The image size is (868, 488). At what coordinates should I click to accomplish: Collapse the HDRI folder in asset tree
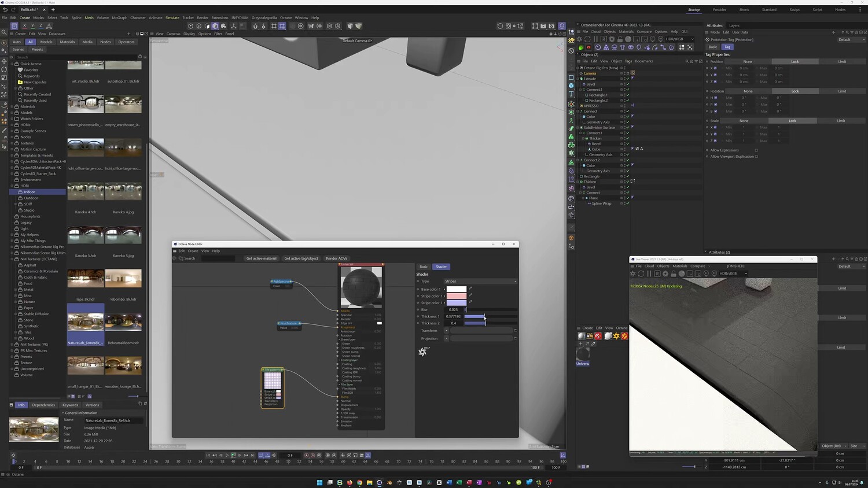click(x=12, y=186)
